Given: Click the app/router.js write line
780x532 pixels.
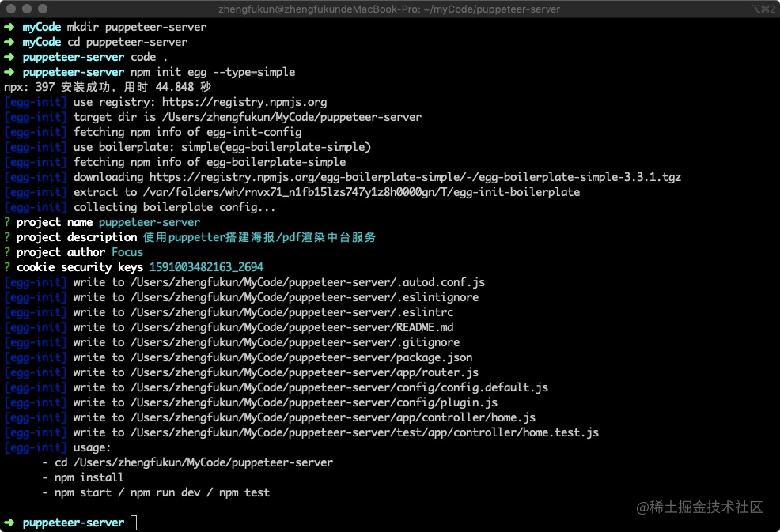Looking at the screenshot, I should pyautogui.click(x=241, y=372).
